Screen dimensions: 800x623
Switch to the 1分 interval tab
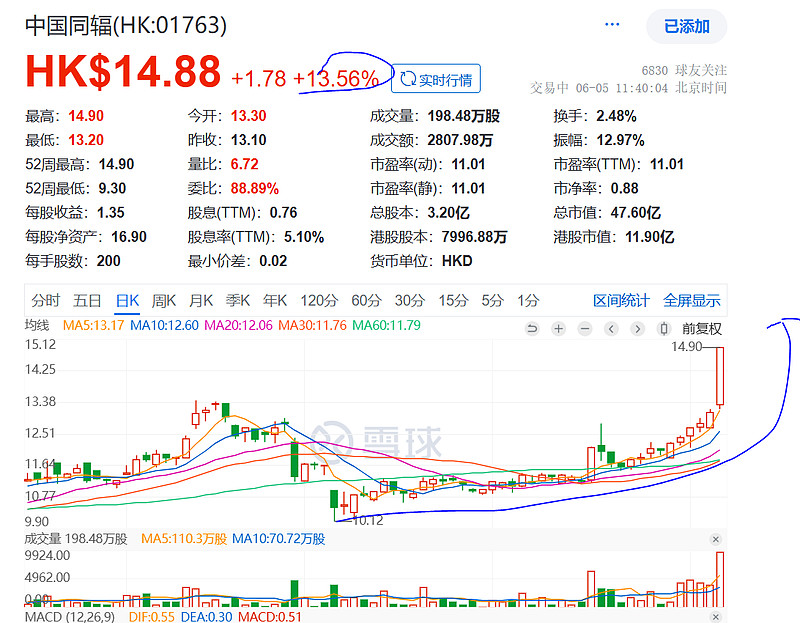coord(528,301)
